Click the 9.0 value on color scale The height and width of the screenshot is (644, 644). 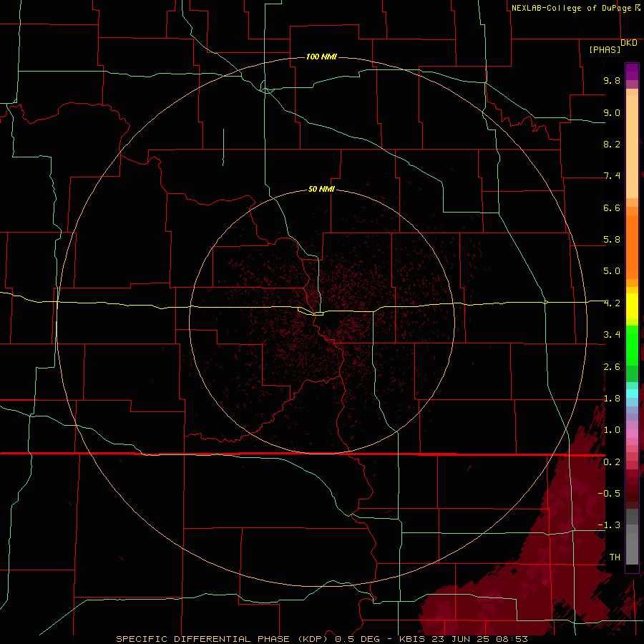612,112
